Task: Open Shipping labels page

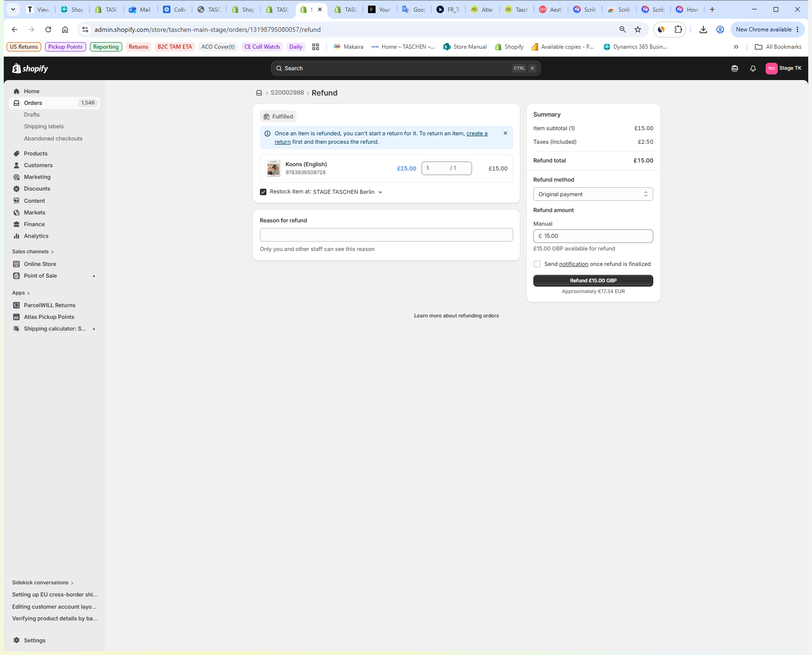Action: tap(44, 126)
